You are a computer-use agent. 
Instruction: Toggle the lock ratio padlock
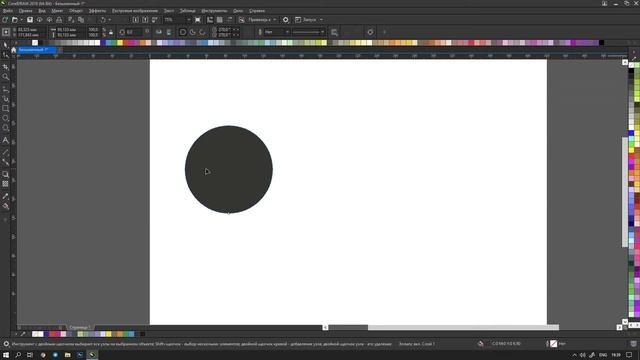point(111,32)
